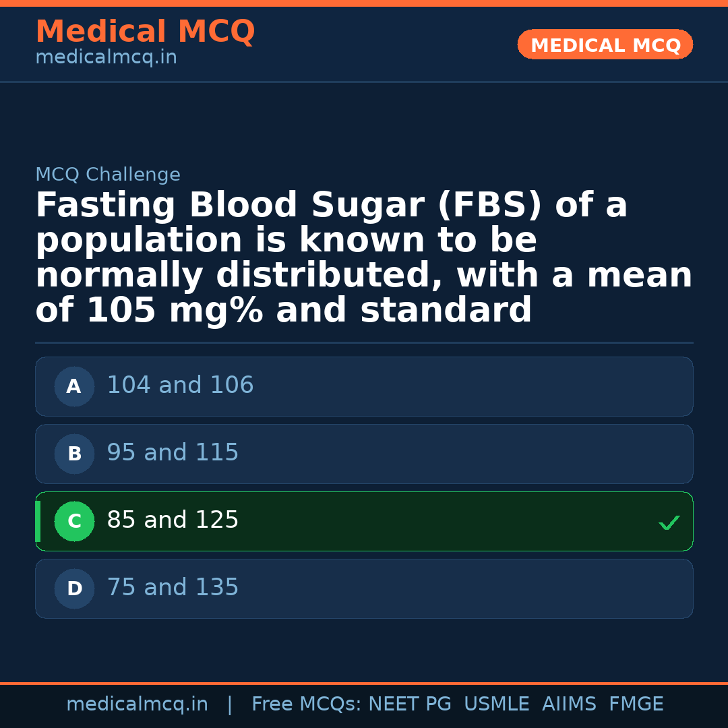728x728 pixels.
Task: Choose the answer text "75 and 135"
Action: click(x=173, y=588)
